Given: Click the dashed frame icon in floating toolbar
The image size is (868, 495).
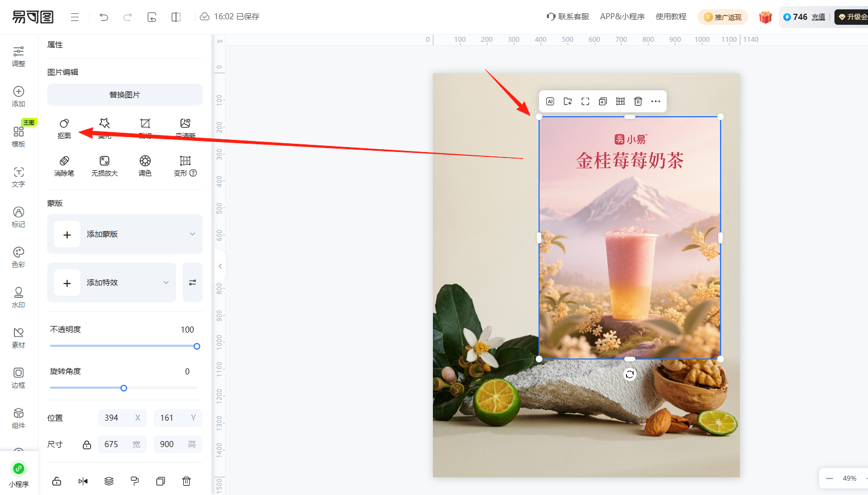Looking at the screenshot, I should [x=585, y=101].
